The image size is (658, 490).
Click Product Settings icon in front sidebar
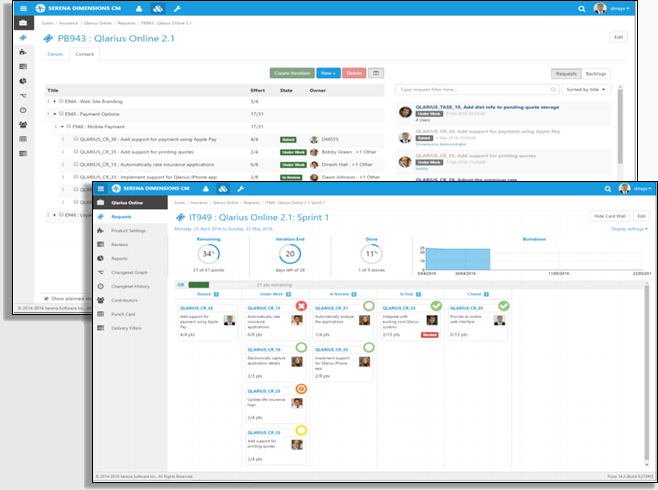coord(101,230)
